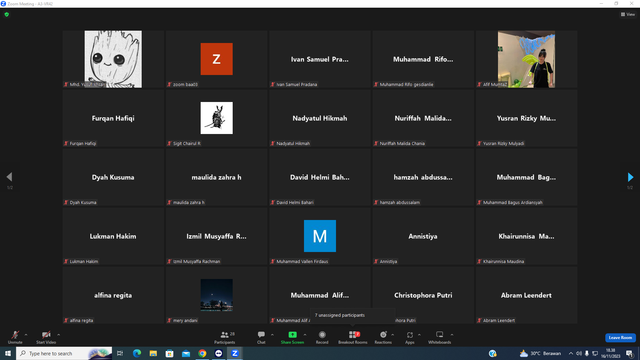Click the Ivan Samuel Pra... participant tile
The height and width of the screenshot is (360, 640).
pyautogui.click(x=320, y=59)
